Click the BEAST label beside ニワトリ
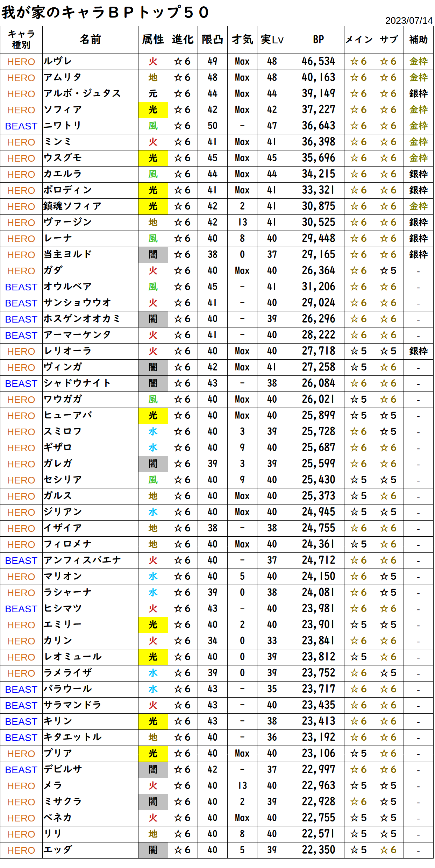 [x=21, y=126]
